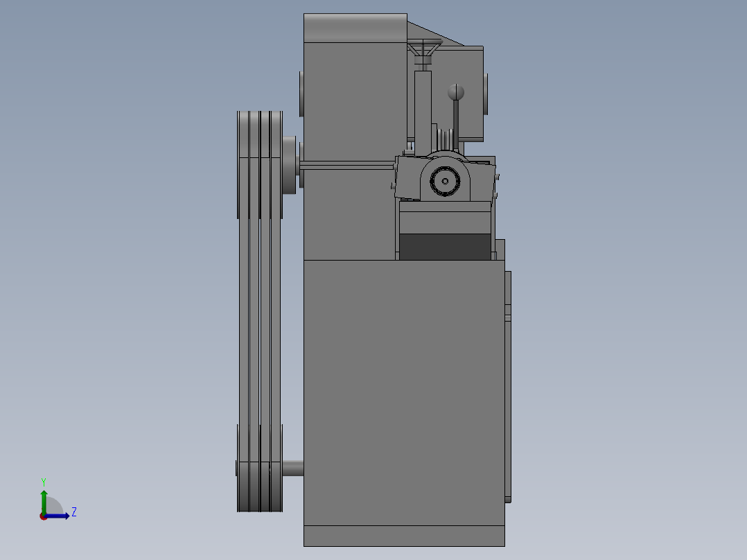The height and width of the screenshot is (560, 747).
Task: Click the bottom plinth strip of cabinet
Action: (404, 536)
